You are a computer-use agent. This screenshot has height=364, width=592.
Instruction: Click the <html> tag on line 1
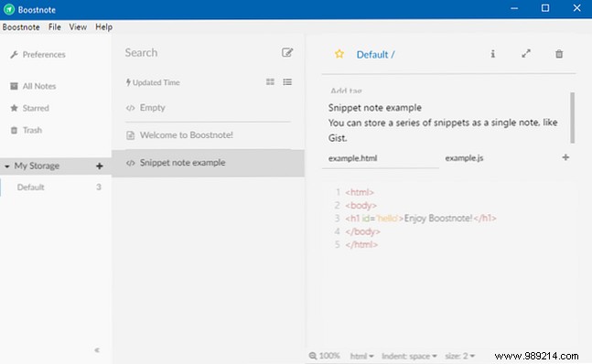point(360,192)
